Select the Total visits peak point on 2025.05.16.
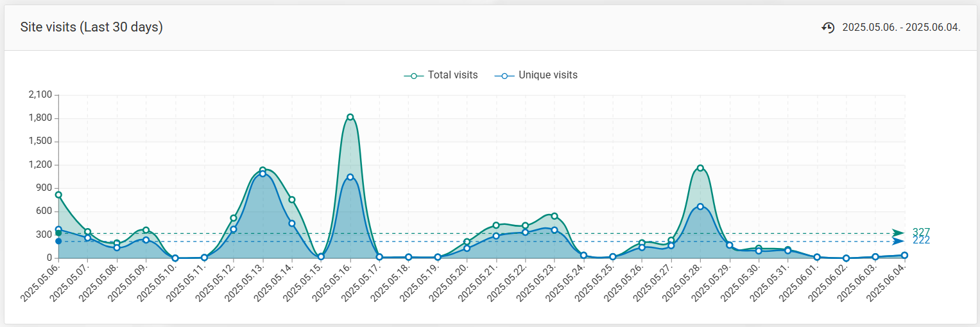 (x=350, y=117)
